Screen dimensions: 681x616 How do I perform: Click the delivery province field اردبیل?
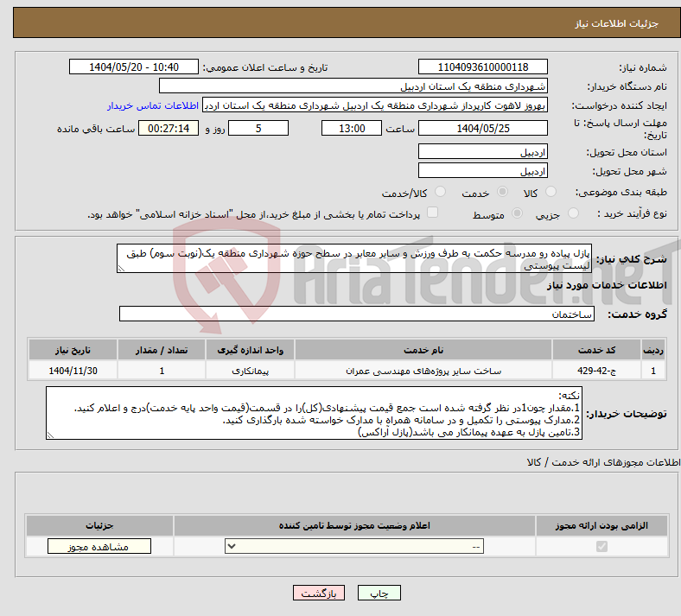[482, 151]
